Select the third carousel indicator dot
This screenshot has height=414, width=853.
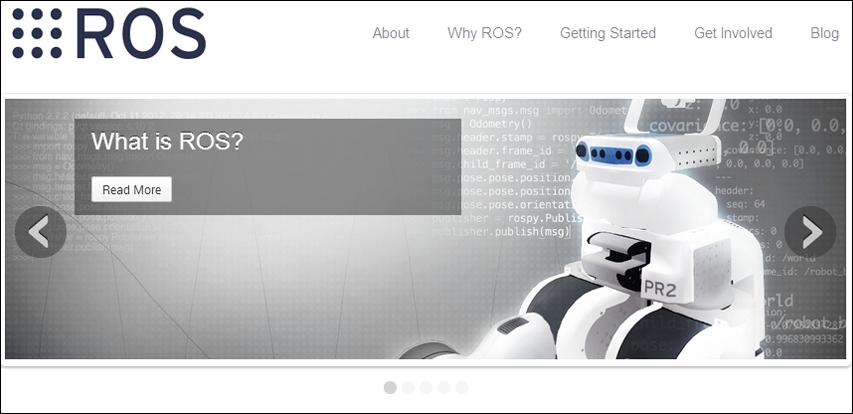[426, 387]
